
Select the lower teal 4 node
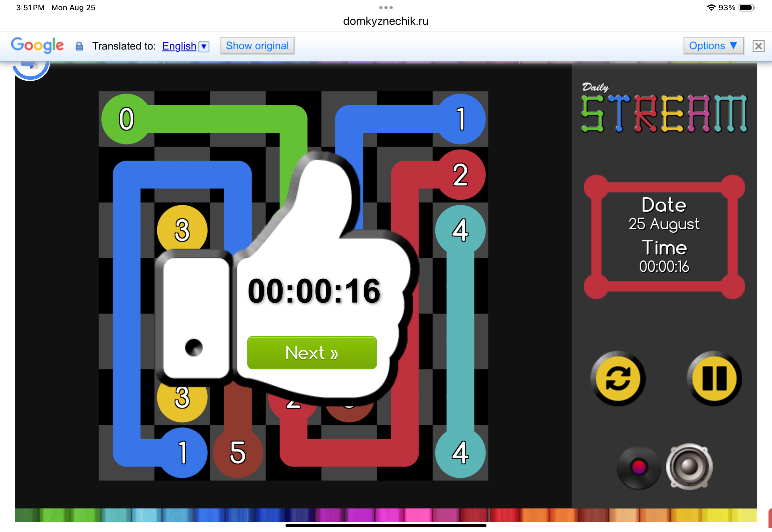click(x=460, y=453)
